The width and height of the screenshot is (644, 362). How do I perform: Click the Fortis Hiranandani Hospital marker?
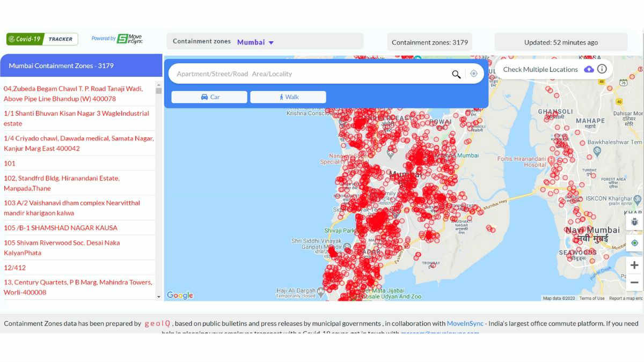click(x=550, y=160)
